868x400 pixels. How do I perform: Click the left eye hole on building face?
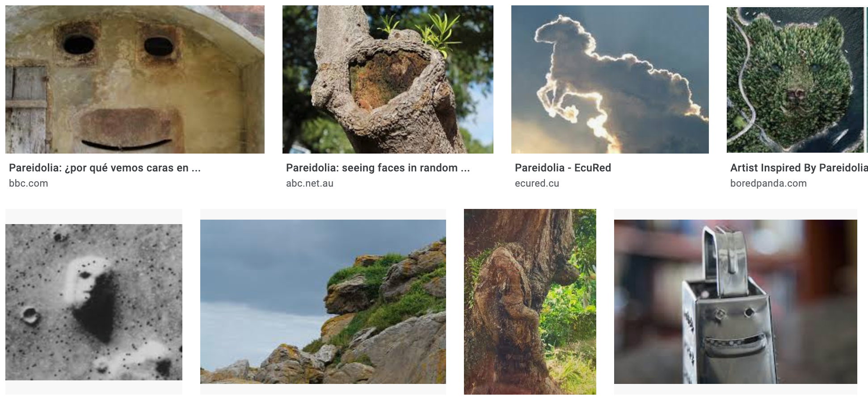[x=79, y=44]
